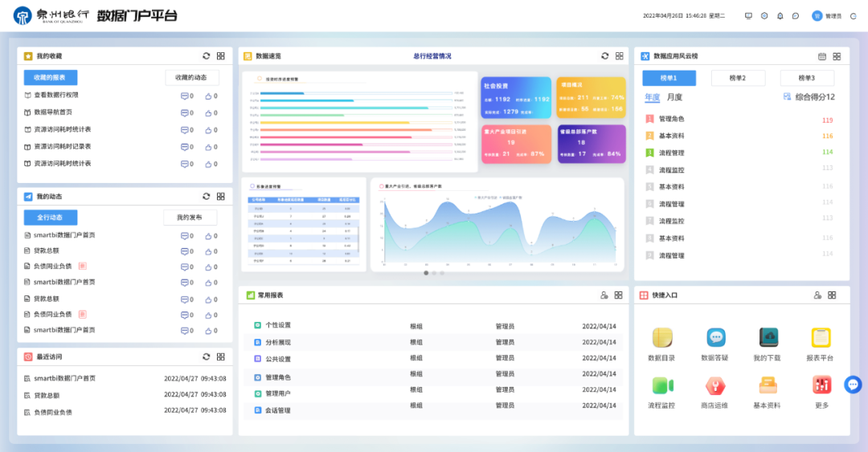Open the monitor icon in top bar
Image resolution: width=868 pixels, height=452 pixels.
[748, 16]
